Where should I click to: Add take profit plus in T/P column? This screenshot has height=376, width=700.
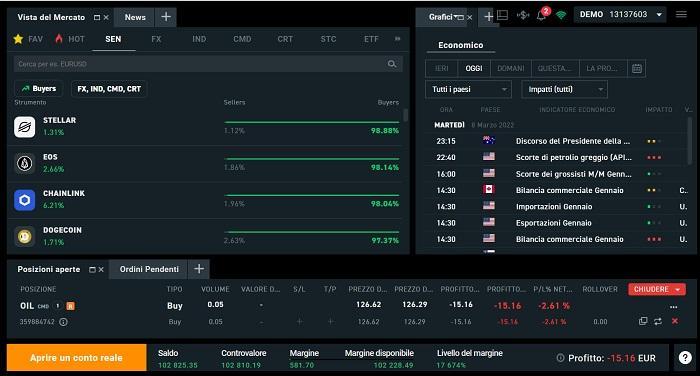click(x=330, y=322)
